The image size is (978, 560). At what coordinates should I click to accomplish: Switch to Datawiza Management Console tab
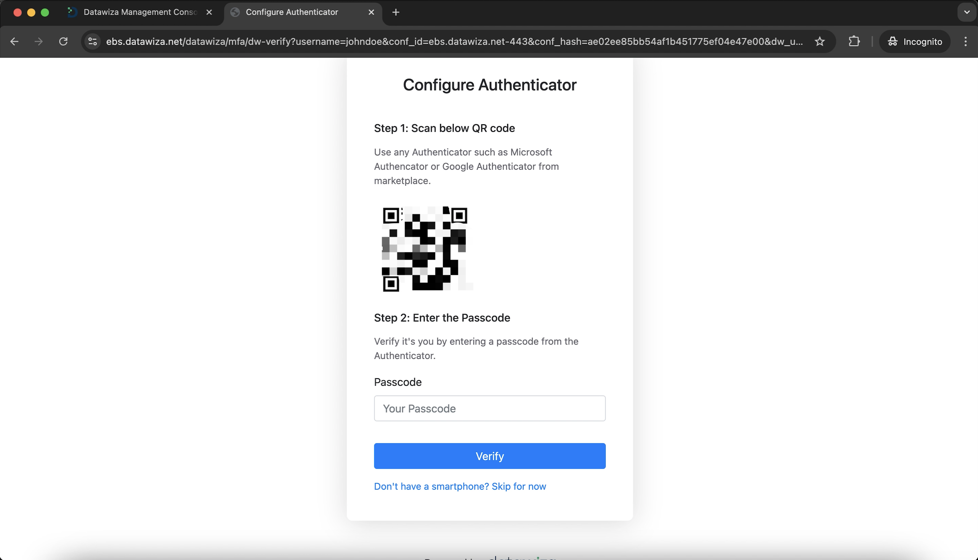click(x=141, y=12)
